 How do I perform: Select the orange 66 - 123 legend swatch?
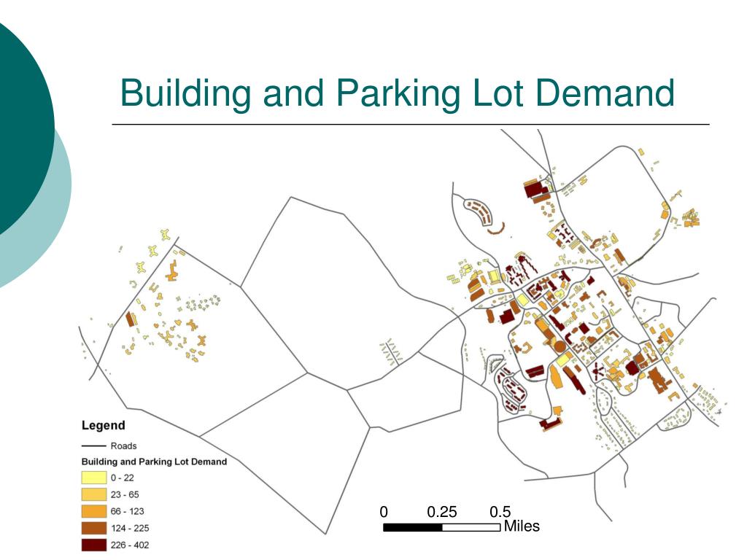(94, 511)
